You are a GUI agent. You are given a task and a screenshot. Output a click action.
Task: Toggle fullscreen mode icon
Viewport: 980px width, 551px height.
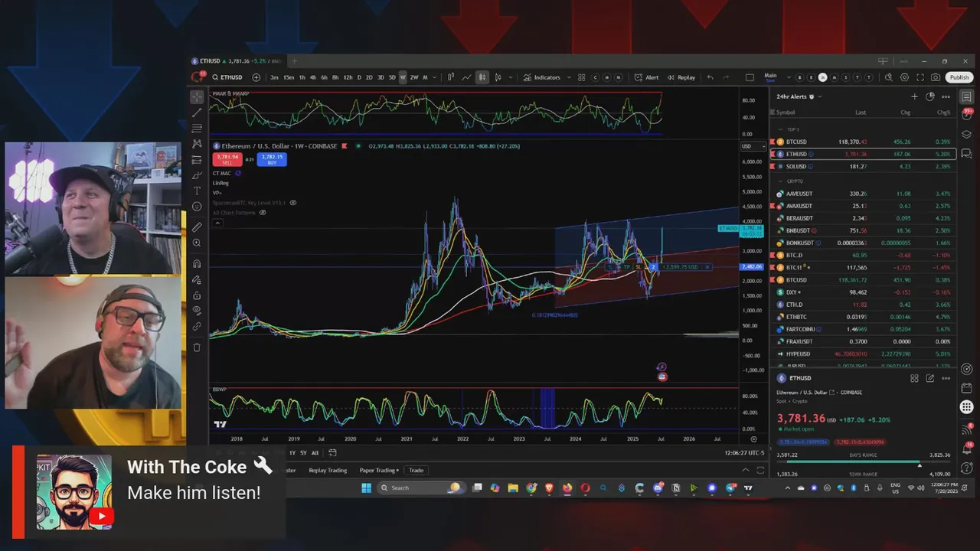(920, 77)
